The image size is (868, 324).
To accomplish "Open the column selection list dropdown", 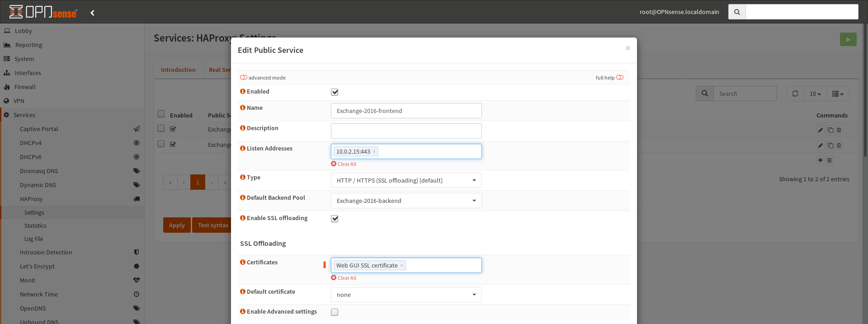I will coord(838,94).
